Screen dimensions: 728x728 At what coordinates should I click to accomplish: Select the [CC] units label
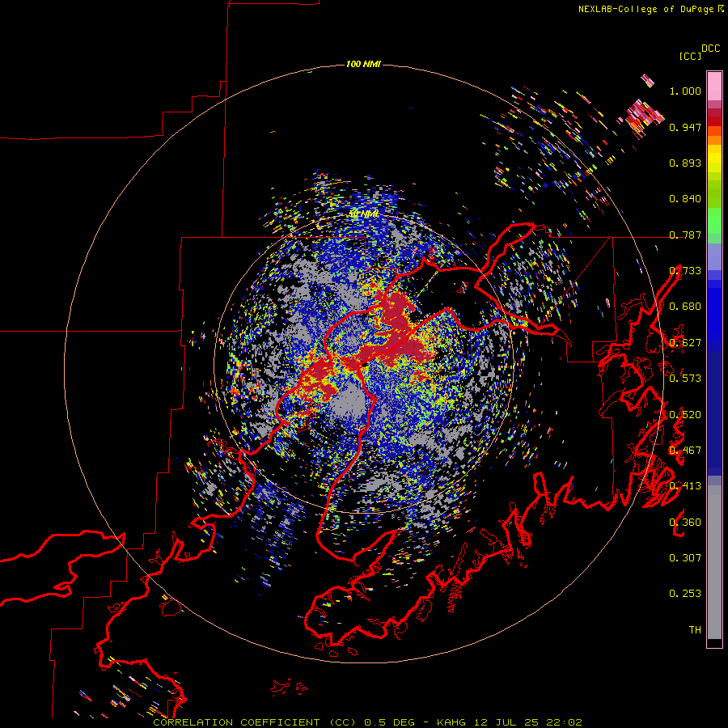pyautogui.click(x=690, y=56)
